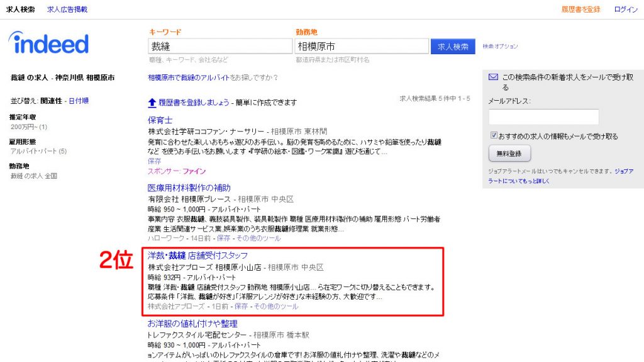The height and width of the screenshot is (362, 644).
Task: Open the 医療用材料製作の補助 job title
Action: click(189, 188)
